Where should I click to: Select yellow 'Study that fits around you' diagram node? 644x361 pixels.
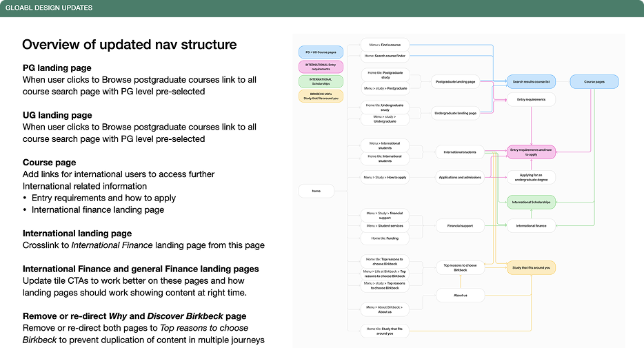(x=531, y=267)
